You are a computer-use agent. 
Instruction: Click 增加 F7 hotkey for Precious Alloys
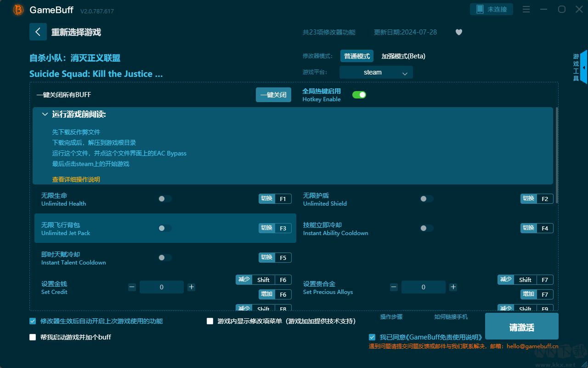tap(537, 294)
